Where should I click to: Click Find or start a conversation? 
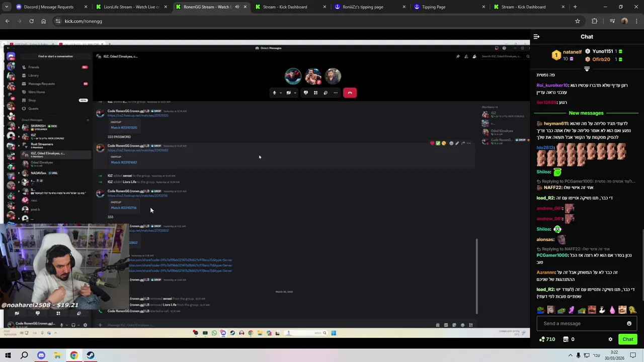55,56
